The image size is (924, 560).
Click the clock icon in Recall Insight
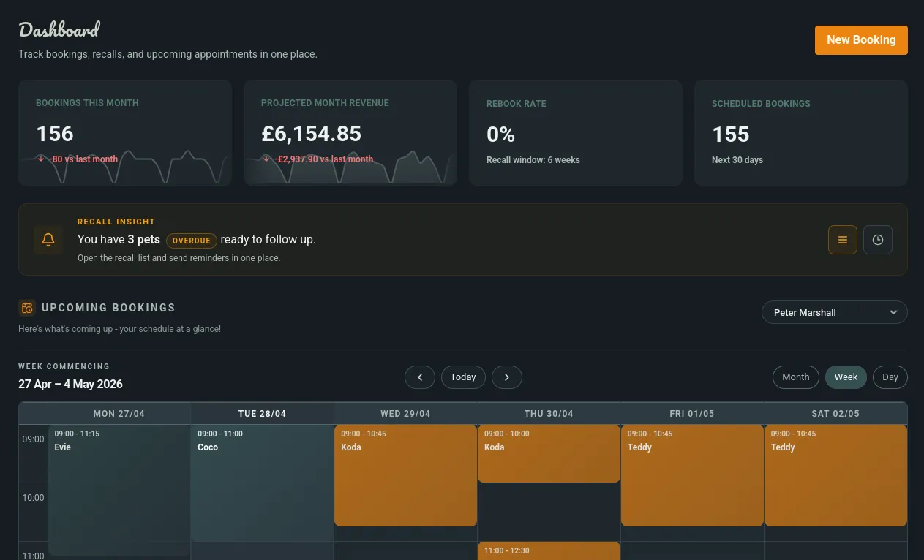click(x=878, y=240)
